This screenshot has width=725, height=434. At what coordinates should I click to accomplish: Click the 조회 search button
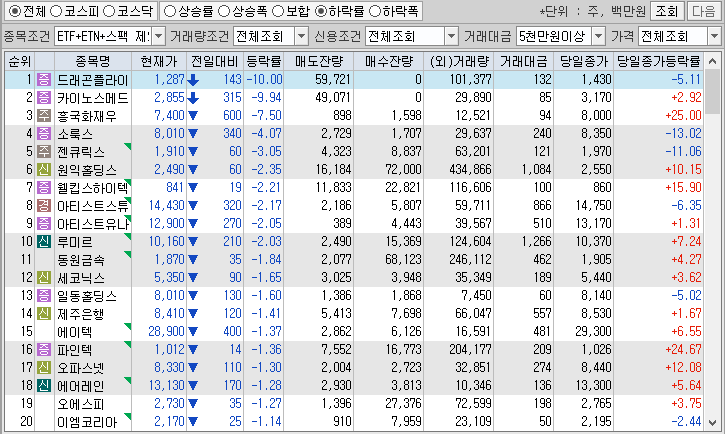click(x=666, y=11)
